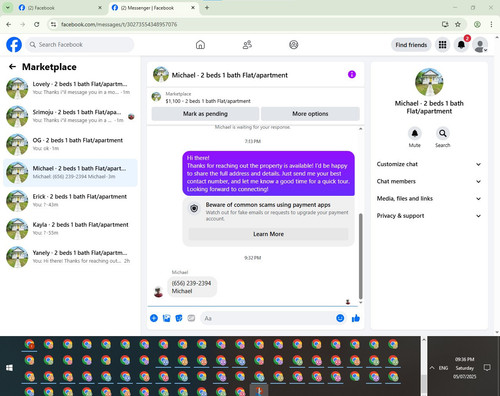Click Michael's phone number message bubble
The width and height of the screenshot is (500, 396).
point(192,287)
